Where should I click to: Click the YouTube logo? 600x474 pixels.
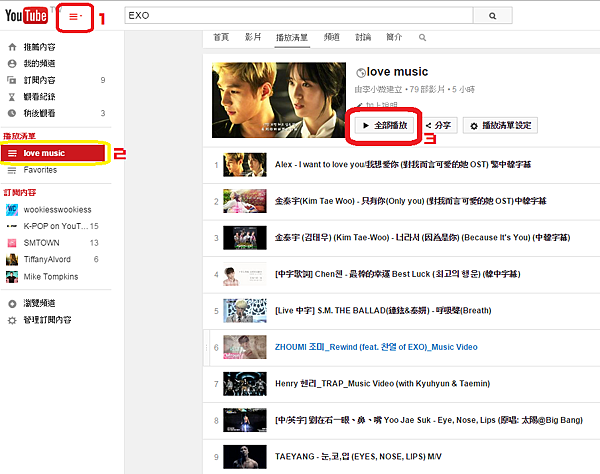point(26,16)
